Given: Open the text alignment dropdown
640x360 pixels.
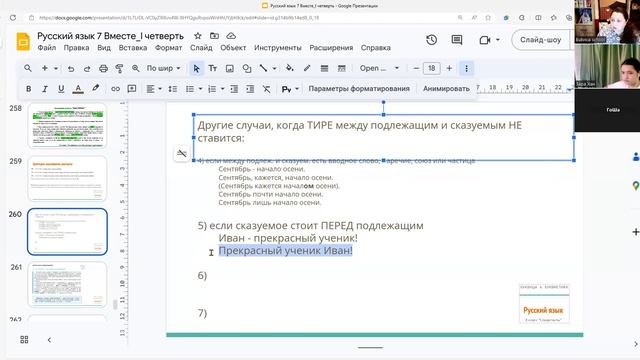Looking at the screenshot, I should click(x=154, y=89).
